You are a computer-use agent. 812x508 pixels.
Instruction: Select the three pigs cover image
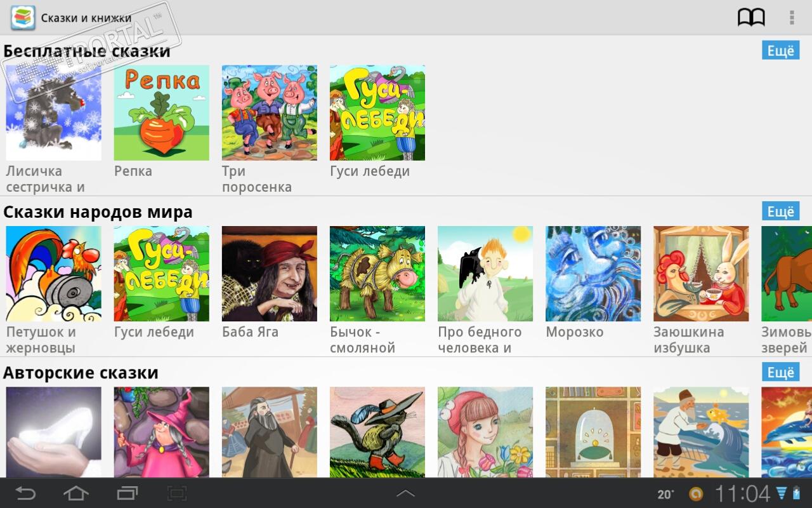coord(270,113)
